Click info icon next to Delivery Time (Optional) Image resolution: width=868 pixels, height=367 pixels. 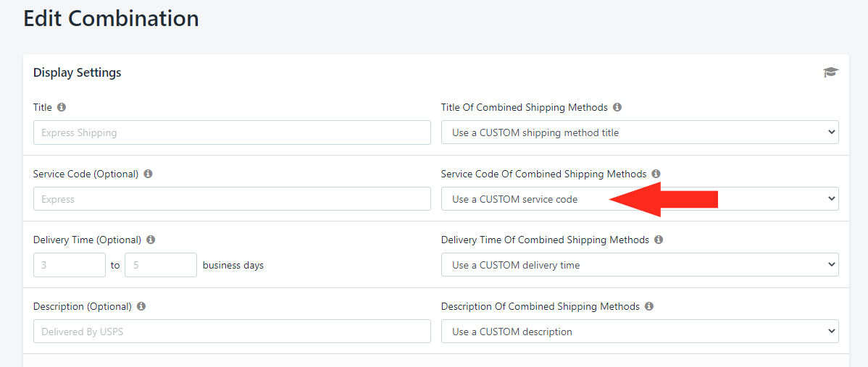pos(151,240)
